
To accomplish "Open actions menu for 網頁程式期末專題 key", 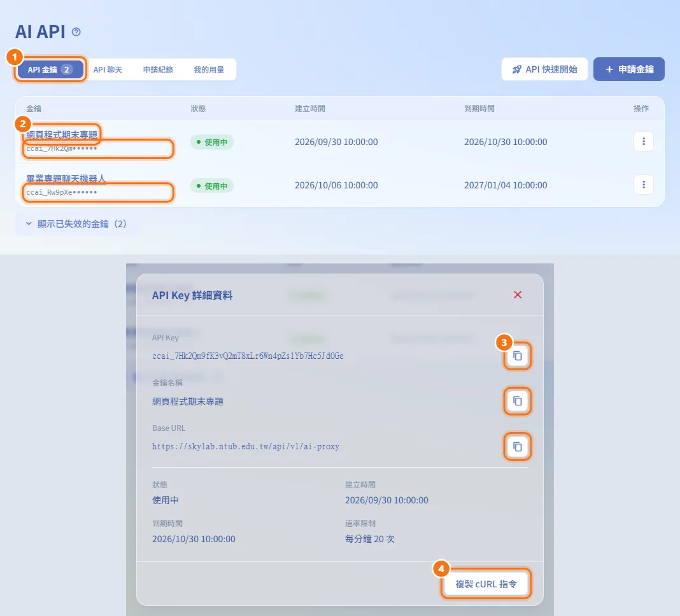I will (644, 141).
